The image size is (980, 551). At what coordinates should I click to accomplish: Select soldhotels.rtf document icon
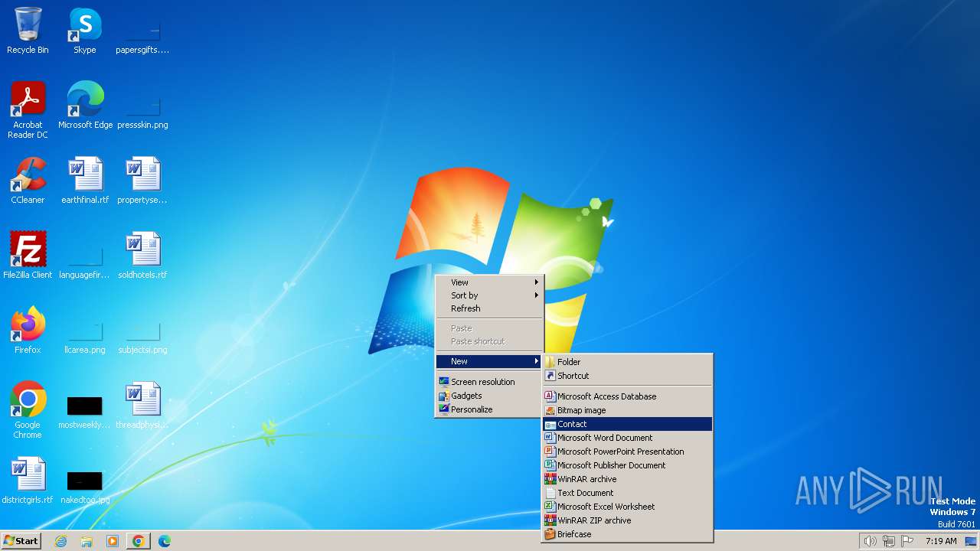click(142, 256)
